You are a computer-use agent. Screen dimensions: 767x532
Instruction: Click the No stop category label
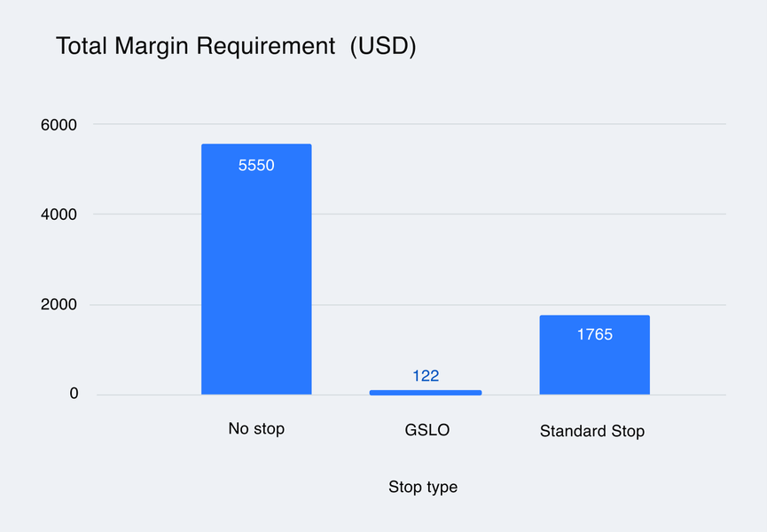point(256,429)
